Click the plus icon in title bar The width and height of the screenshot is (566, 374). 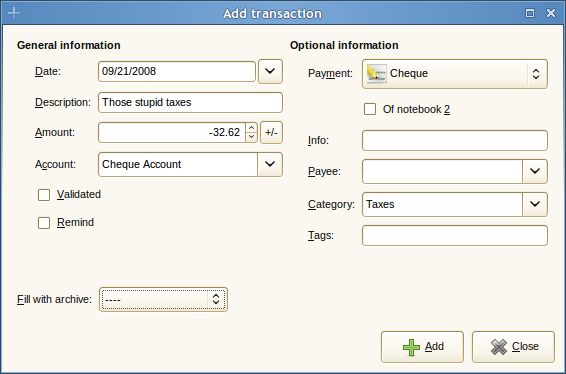point(14,13)
